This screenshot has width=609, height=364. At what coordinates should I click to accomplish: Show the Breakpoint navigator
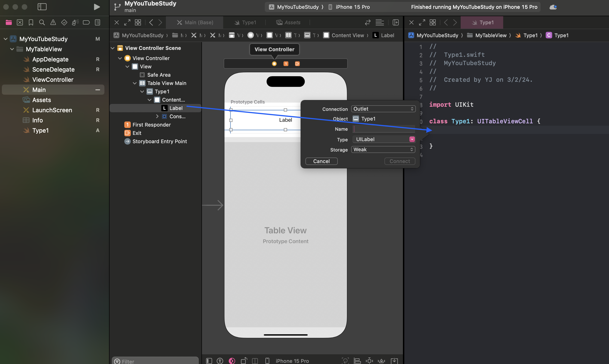tap(86, 22)
